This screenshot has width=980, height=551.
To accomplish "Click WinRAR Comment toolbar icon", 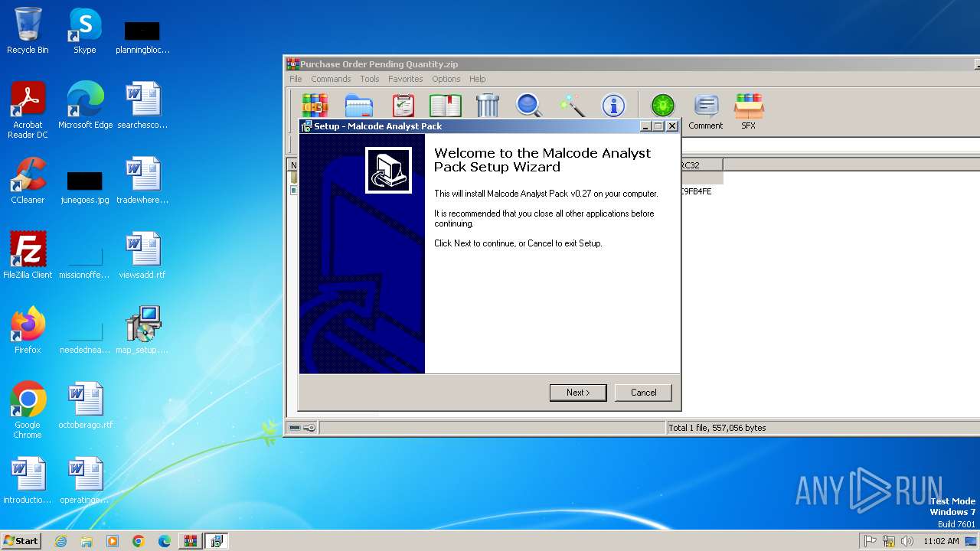I will pos(706,112).
